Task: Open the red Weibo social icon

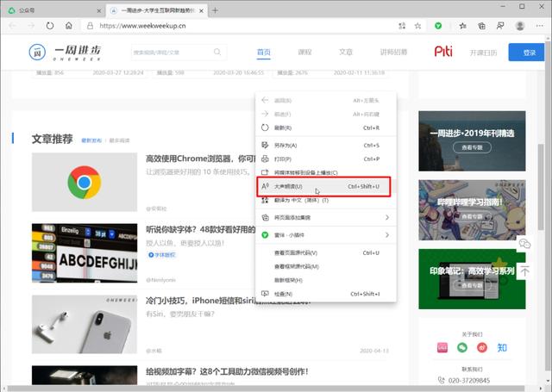Action: click(482, 348)
